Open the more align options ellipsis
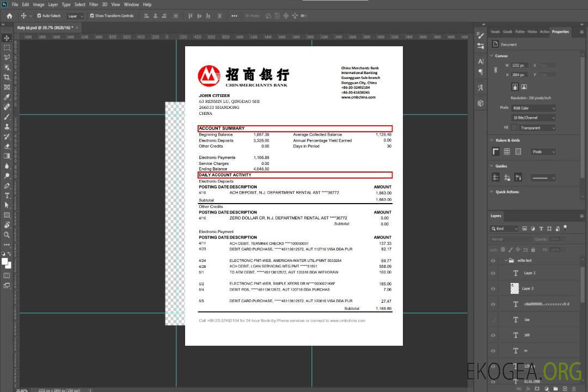This screenshot has width=588, height=392. point(234,16)
